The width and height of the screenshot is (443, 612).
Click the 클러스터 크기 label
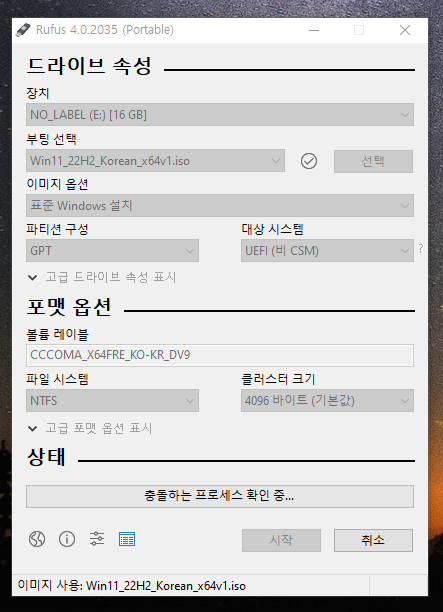pos(278,379)
